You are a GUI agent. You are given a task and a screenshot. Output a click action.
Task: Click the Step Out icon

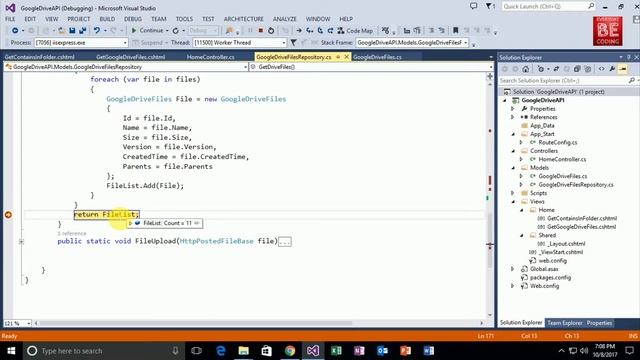330,31
